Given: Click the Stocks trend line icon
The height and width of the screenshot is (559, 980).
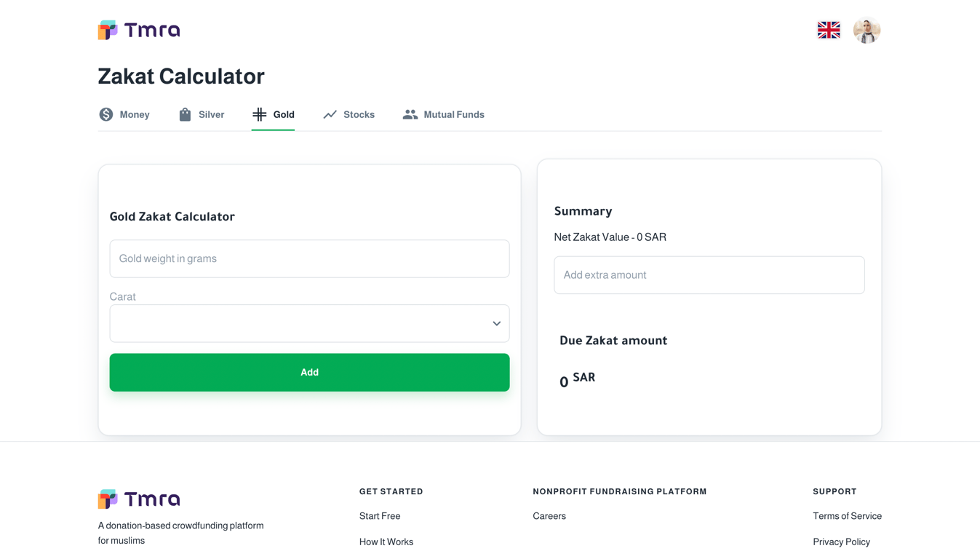Looking at the screenshot, I should 330,114.
